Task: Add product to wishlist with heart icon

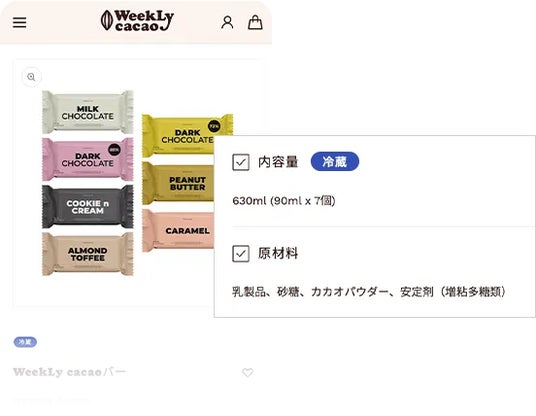Action: [248, 372]
